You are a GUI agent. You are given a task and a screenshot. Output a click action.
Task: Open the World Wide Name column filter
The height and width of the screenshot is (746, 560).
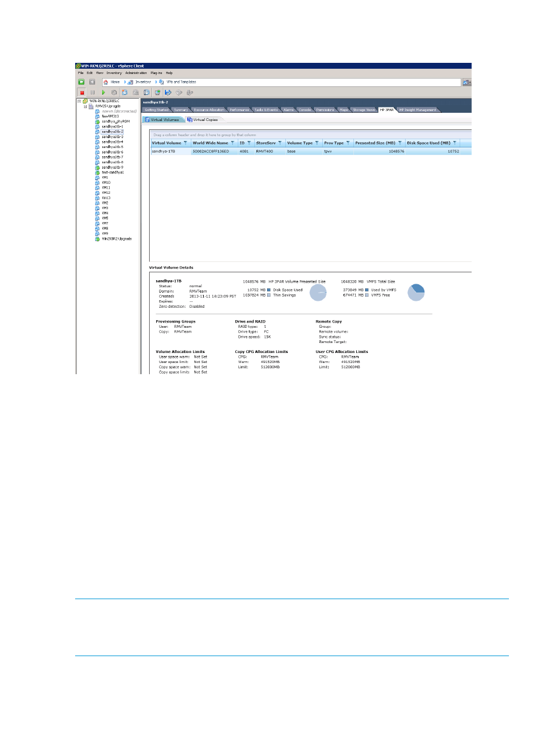pos(232,143)
